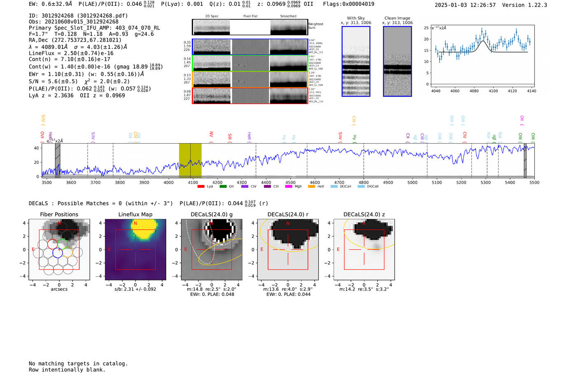Click the Pixel Flat column header

[250, 16]
